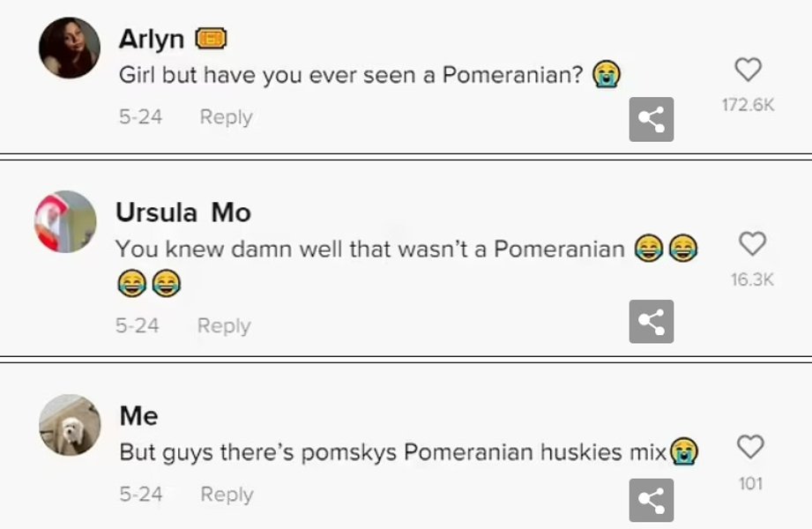The image size is (812, 529).
Task: Click the Ursula Mo username
Action: pos(183,212)
